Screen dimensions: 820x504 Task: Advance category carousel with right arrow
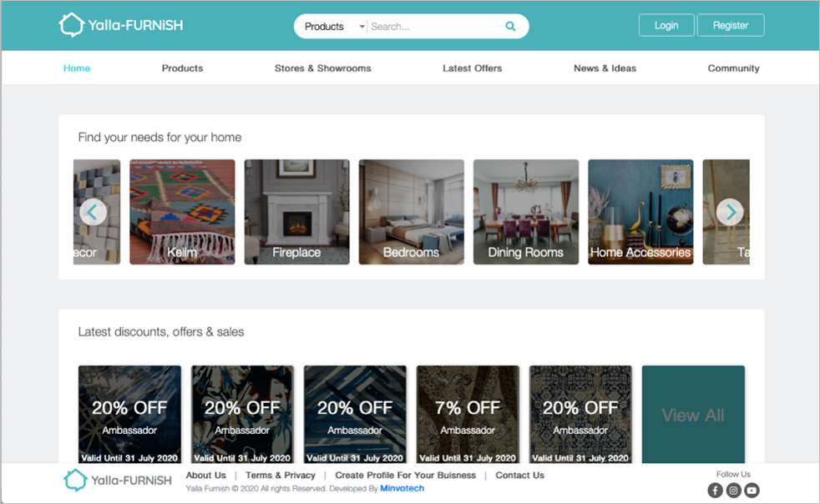point(730,212)
